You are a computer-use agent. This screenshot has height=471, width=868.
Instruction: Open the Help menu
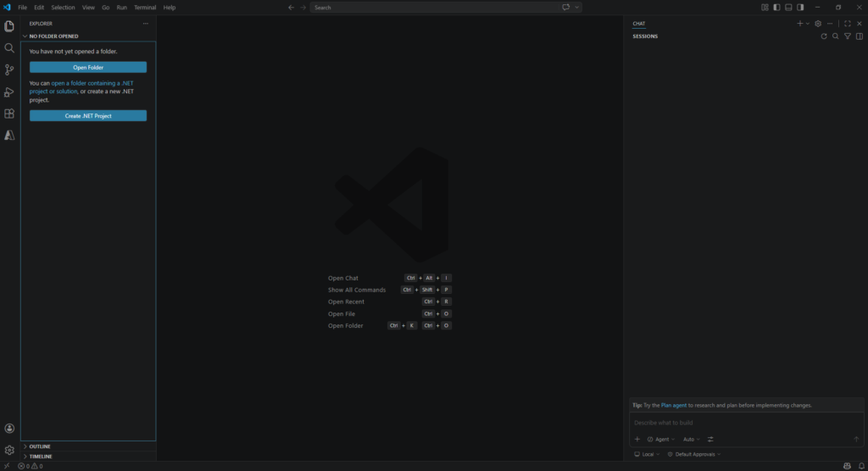click(170, 8)
